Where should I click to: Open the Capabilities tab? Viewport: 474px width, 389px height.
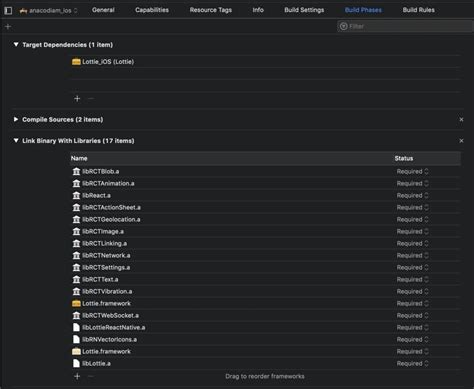[x=152, y=10]
